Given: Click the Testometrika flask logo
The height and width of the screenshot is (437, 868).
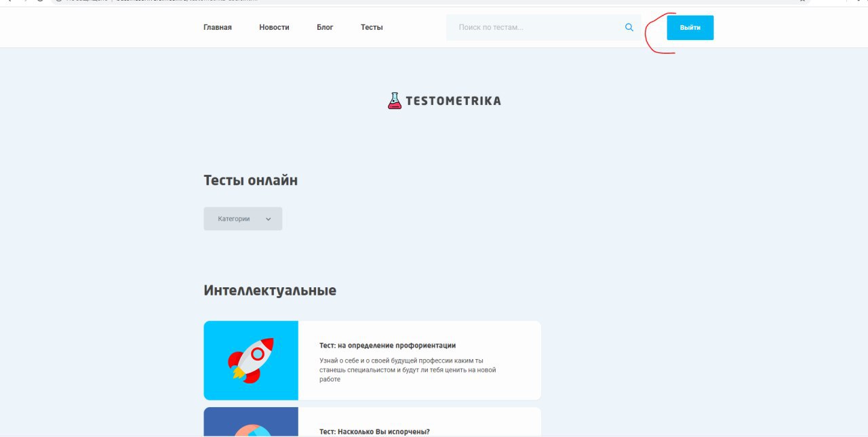Looking at the screenshot, I should [395, 101].
